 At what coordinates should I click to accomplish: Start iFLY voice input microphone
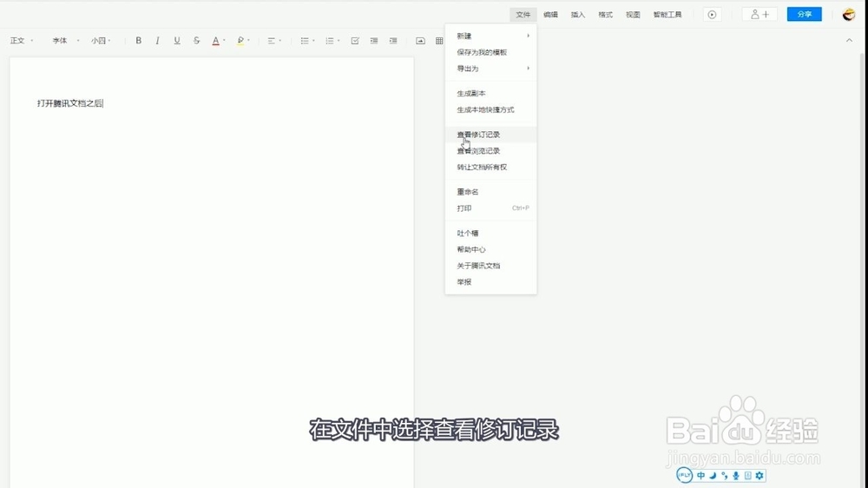(736, 475)
